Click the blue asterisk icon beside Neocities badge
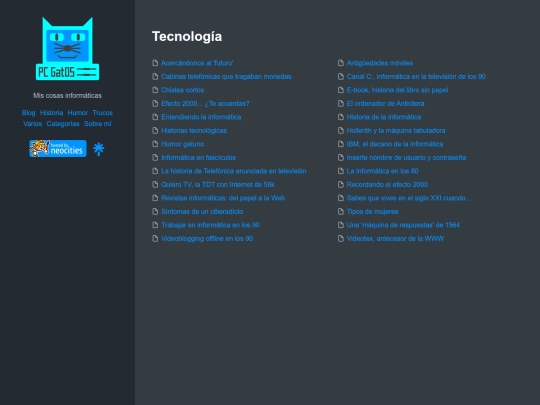540x405 pixels. click(98, 149)
